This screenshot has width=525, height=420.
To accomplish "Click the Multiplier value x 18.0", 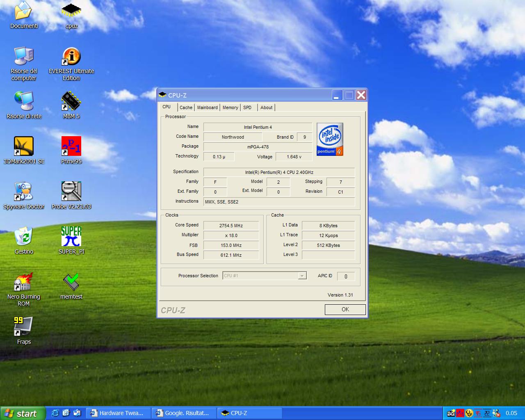I will [x=231, y=235].
